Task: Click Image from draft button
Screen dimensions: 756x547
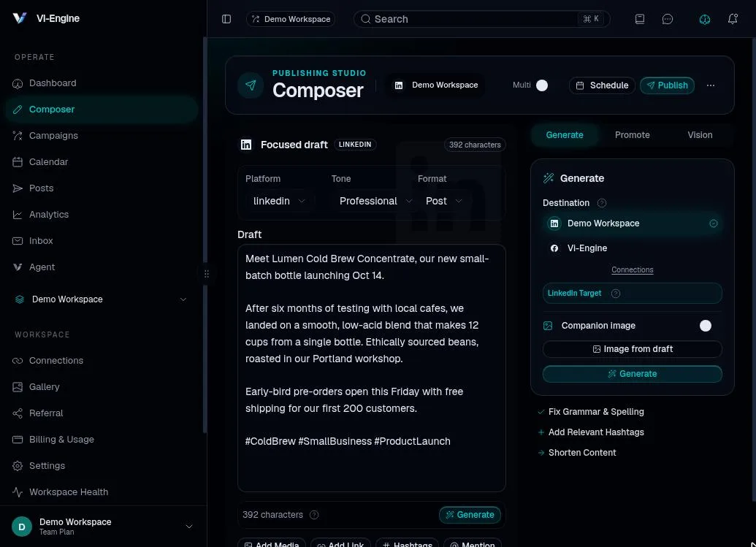Action: point(632,349)
